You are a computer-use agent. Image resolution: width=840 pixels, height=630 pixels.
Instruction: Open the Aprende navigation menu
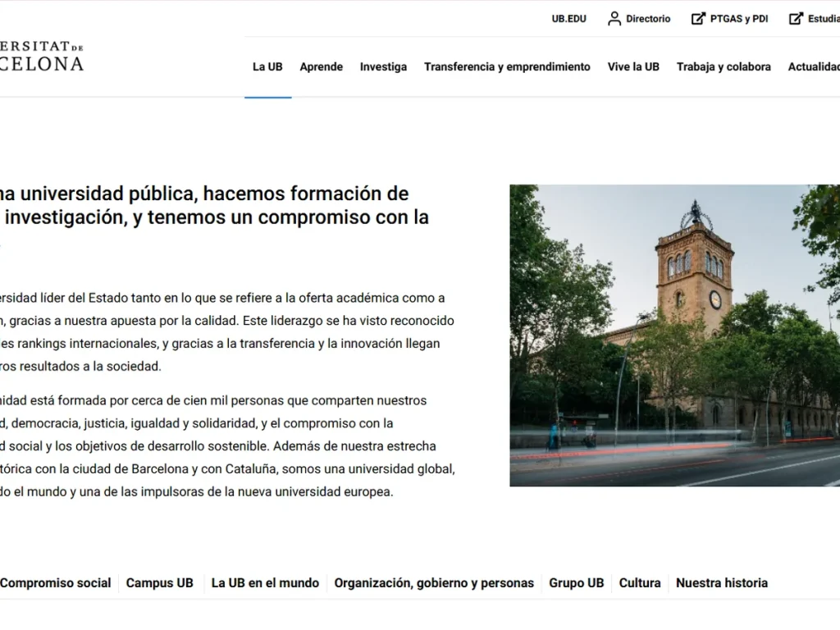click(x=321, y=67)
